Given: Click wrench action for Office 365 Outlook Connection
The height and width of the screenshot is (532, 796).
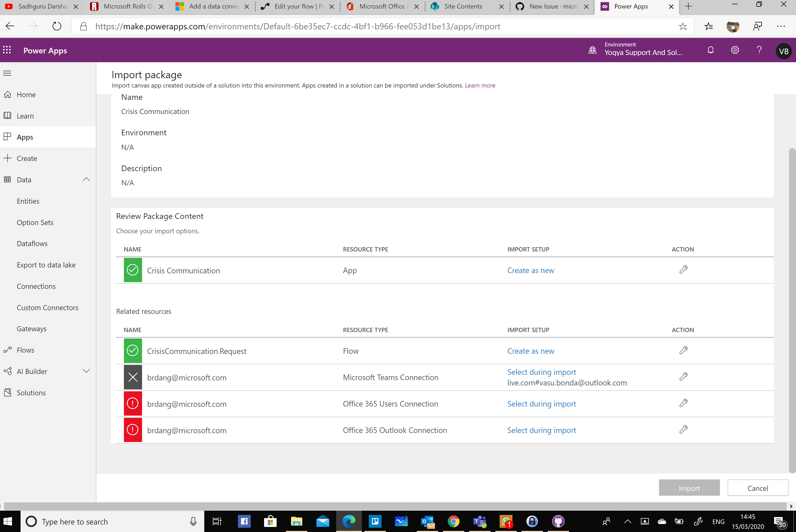Looking at the screenshot, I should point(683,429).
